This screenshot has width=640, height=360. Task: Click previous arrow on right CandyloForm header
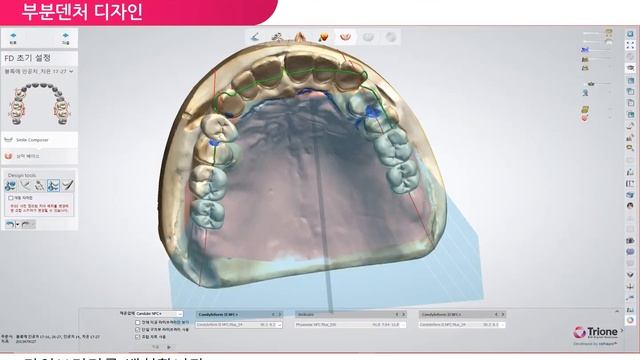click(496, 314)
